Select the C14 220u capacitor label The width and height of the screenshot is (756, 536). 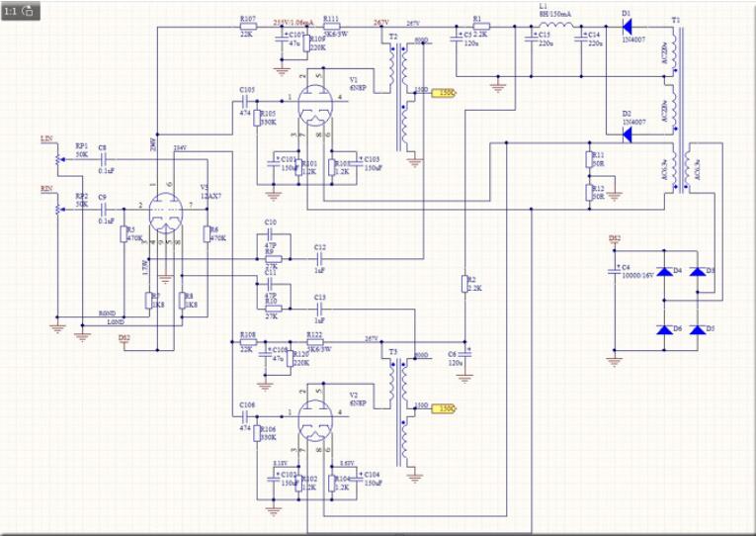(x=595, y=35)
